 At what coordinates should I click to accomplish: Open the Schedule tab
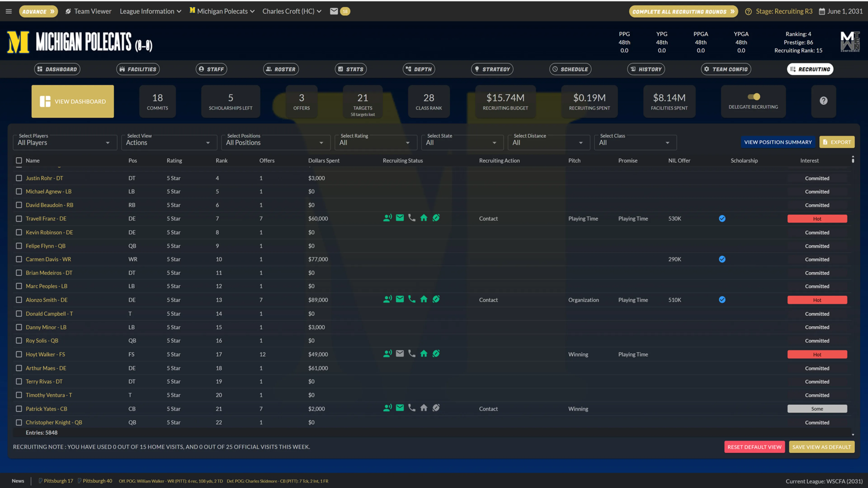tap(570, 69)
